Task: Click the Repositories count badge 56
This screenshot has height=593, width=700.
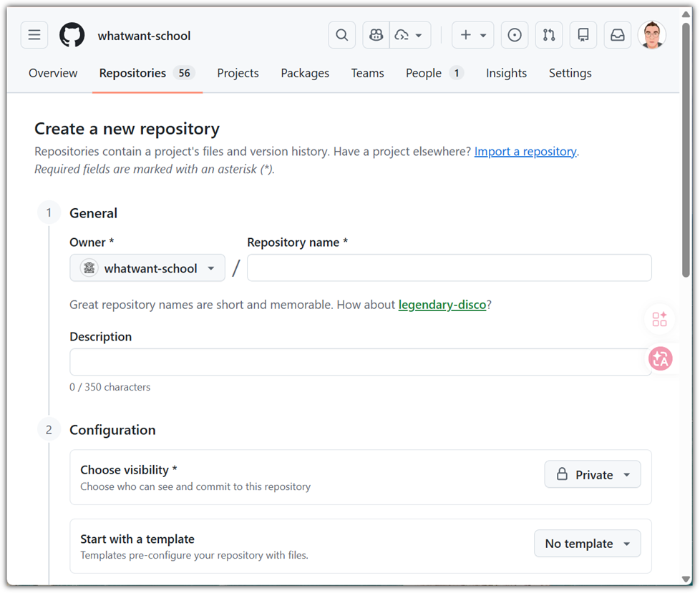Action: point(185,73)
